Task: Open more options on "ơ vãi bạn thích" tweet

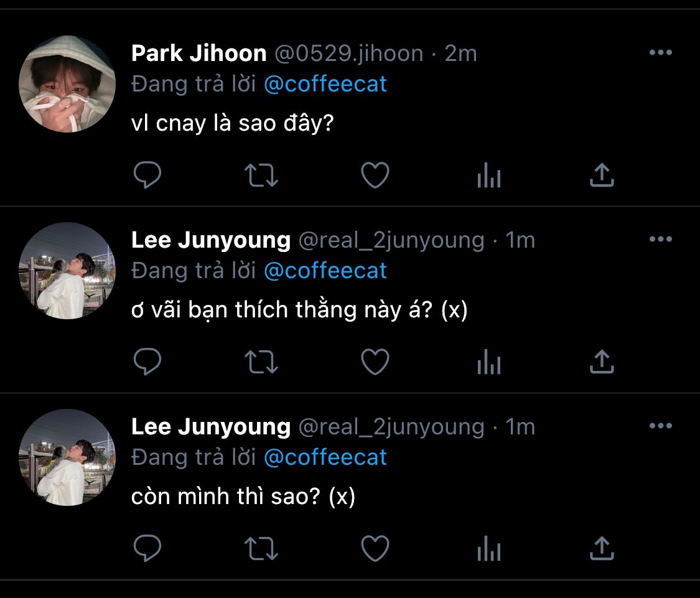Action: [660, 240]
